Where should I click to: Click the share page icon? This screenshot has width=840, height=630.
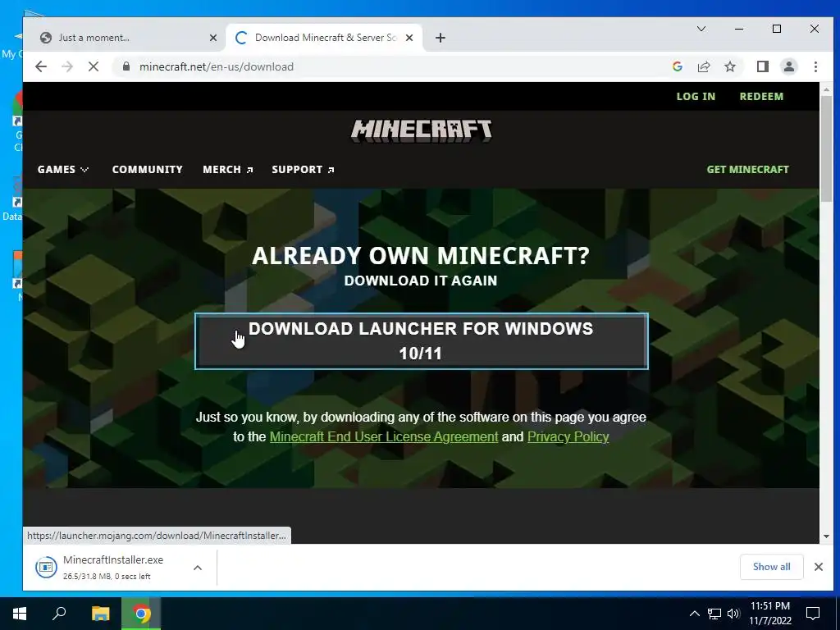tap(703, 66)
